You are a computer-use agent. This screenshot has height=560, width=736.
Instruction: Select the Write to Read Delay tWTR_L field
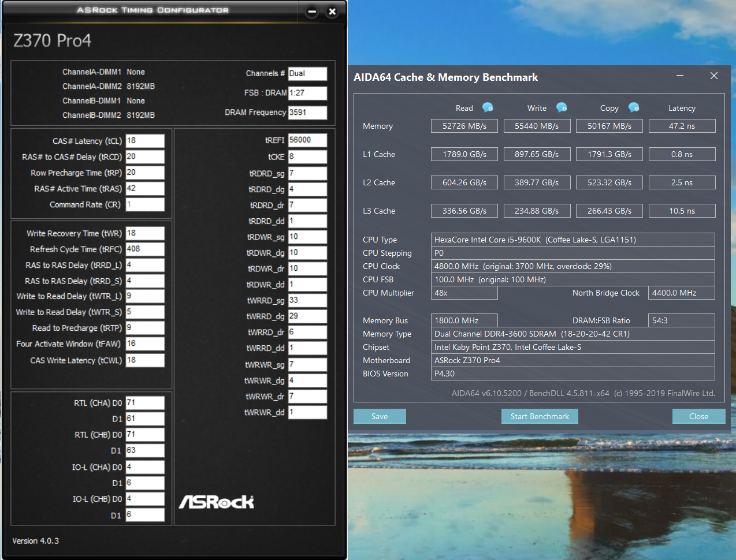(x=145, y=296)
